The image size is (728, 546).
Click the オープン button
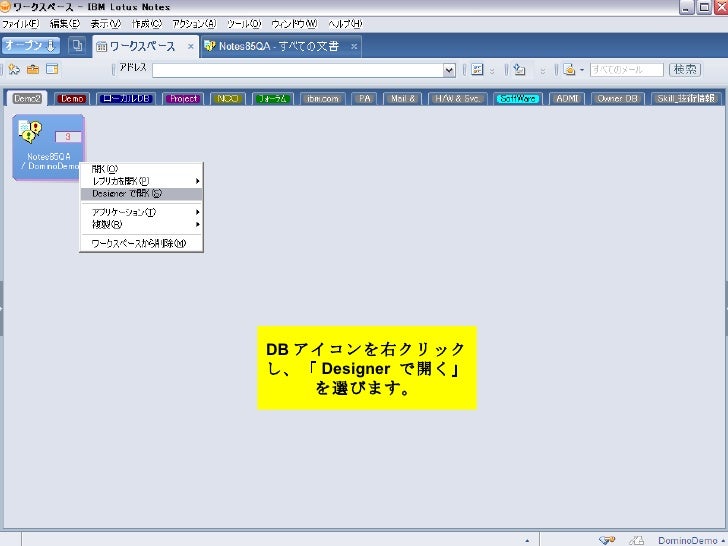pyautogui.click(x=31, y=46)
